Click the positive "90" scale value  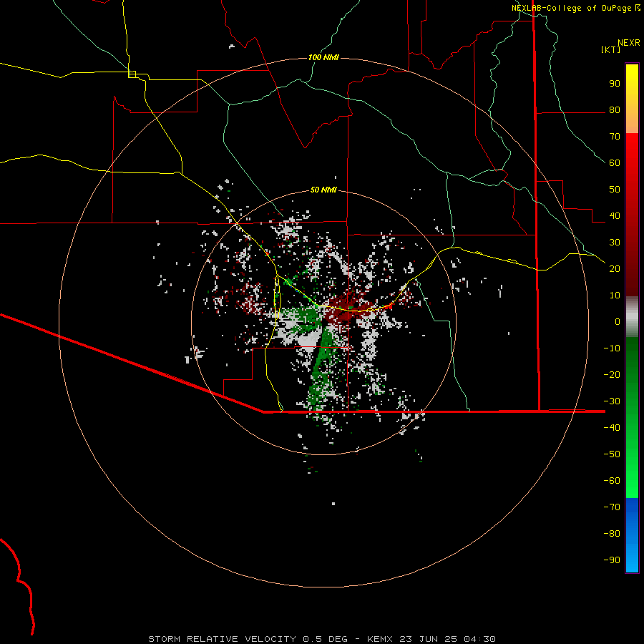(x=615, y=84)
